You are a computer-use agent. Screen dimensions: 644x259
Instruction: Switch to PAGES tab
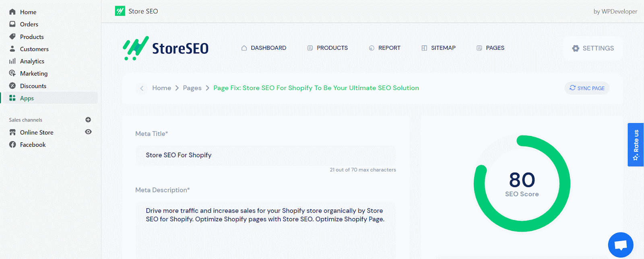point(490,48)
